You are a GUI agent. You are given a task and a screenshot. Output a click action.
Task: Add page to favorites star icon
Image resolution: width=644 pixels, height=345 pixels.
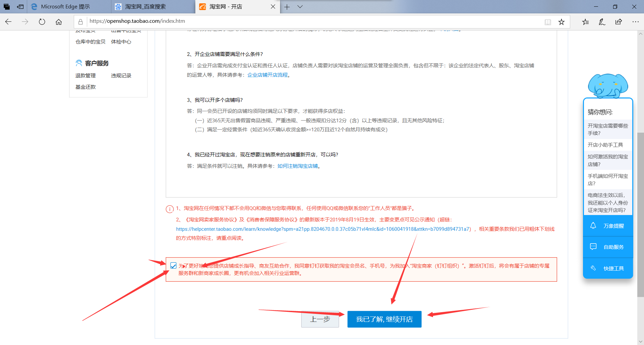coord(561,22)
